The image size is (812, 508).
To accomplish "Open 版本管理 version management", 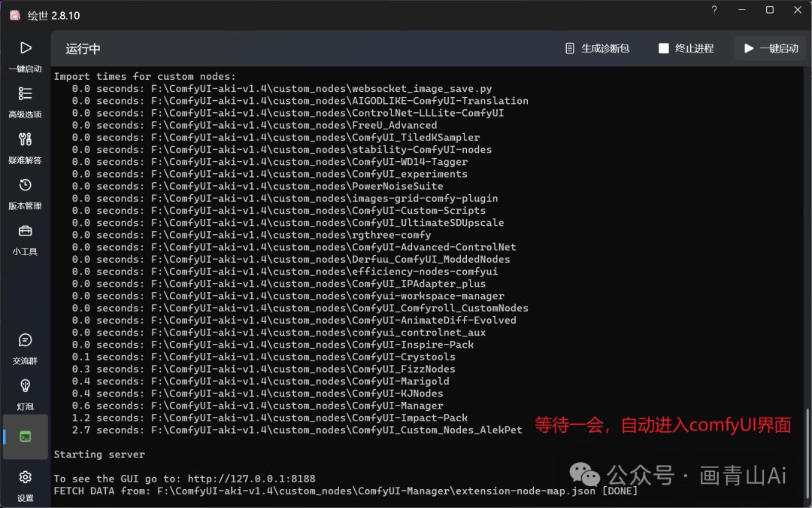I will 25,193.
